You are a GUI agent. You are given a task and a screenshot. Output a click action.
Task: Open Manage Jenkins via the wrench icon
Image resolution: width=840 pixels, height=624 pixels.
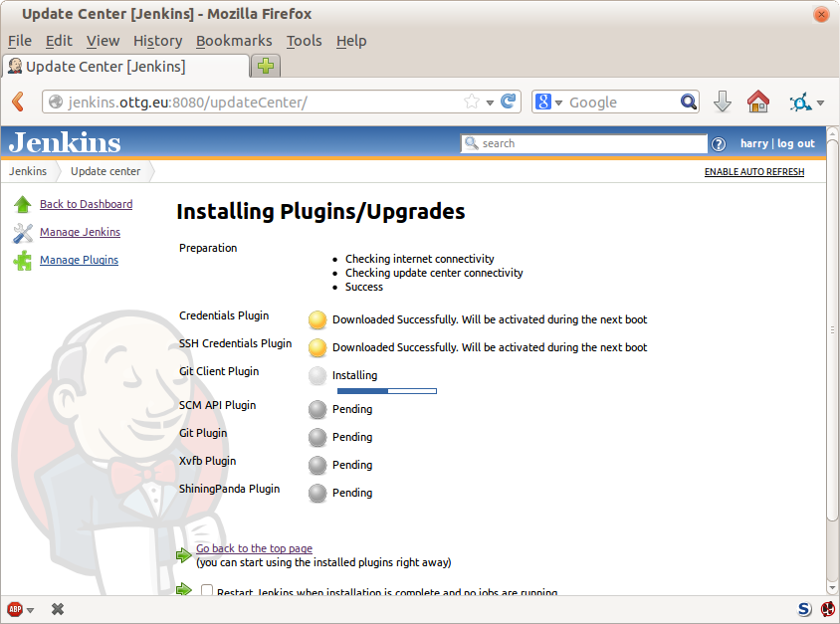(x=21, y=232)
